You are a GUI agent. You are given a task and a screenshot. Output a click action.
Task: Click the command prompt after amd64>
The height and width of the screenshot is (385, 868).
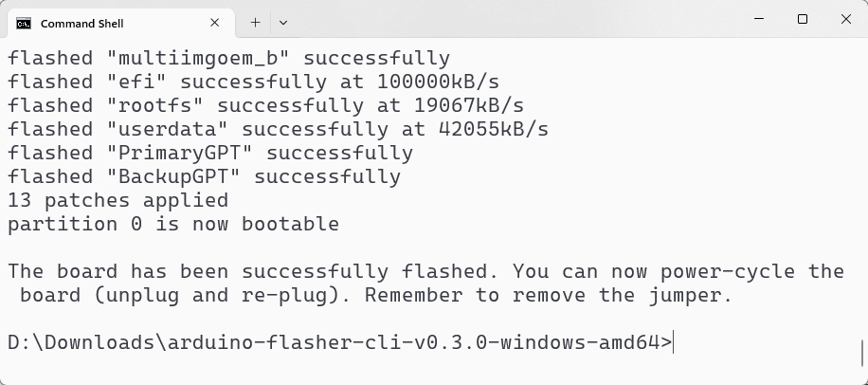[675, 342]
